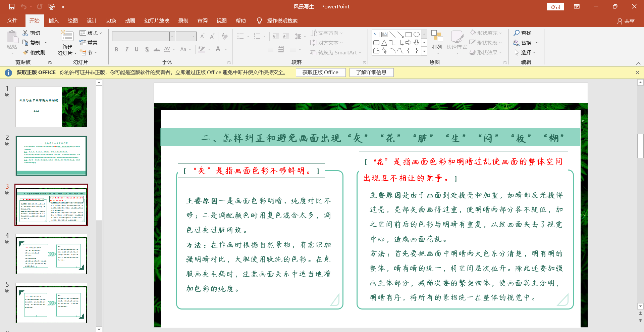644x332 pixels.
Task: Toggle Bold text formatting
Action: [x=116, y=49]
